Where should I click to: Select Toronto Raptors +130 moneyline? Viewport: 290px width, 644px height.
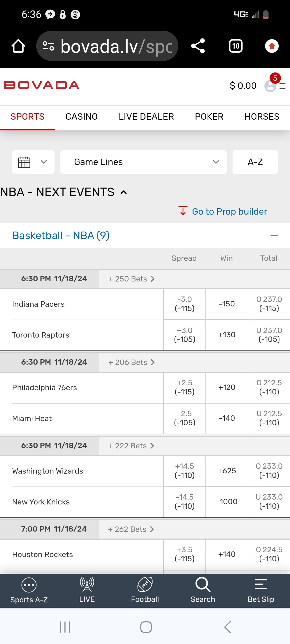[227, 335]
